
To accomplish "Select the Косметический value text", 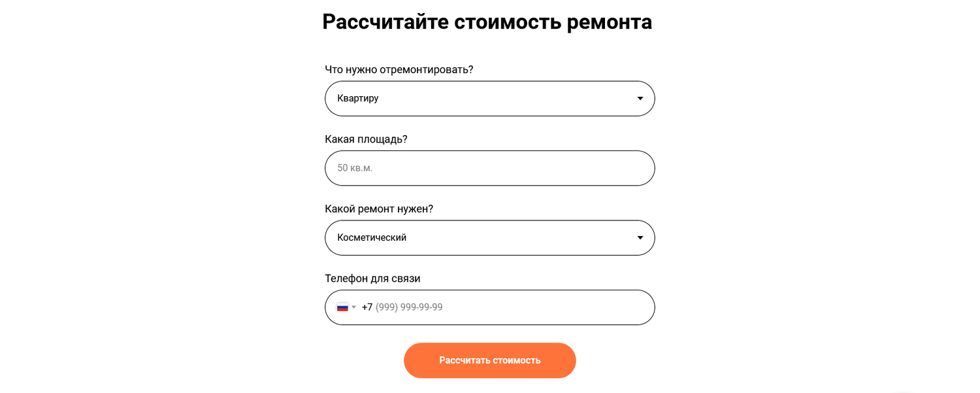I will [x=372, y=238].
